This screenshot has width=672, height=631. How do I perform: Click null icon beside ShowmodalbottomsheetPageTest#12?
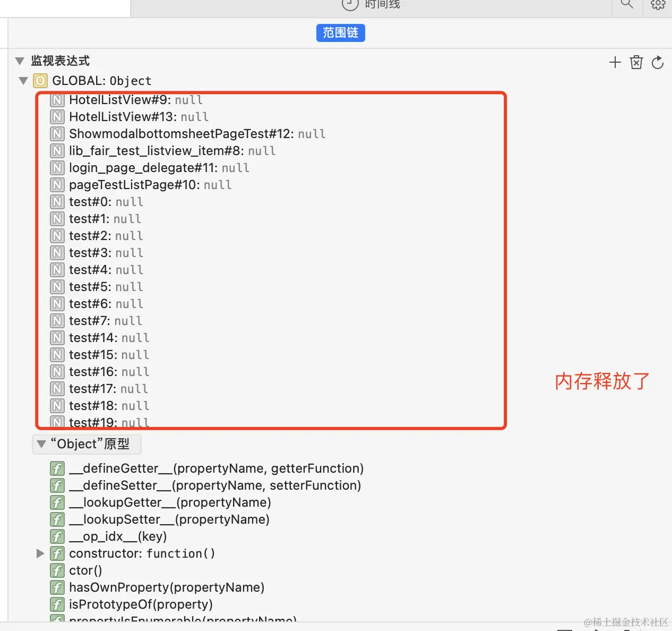coord(57,134)
